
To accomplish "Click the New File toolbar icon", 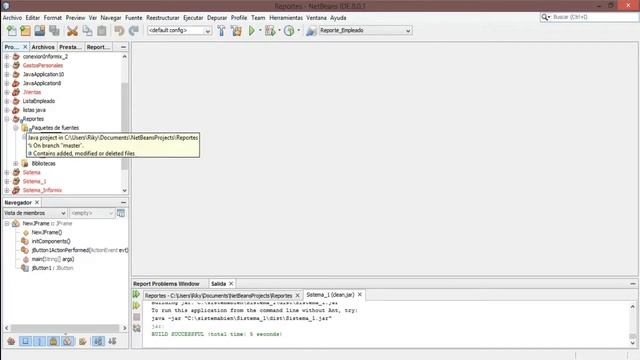I will [x=11, y=31].
